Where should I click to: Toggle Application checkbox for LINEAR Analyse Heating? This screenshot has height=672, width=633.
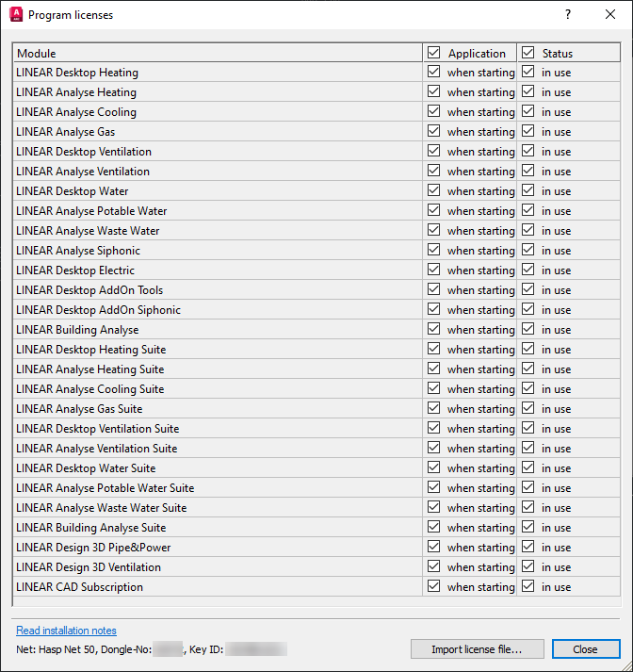pos(433,90)
